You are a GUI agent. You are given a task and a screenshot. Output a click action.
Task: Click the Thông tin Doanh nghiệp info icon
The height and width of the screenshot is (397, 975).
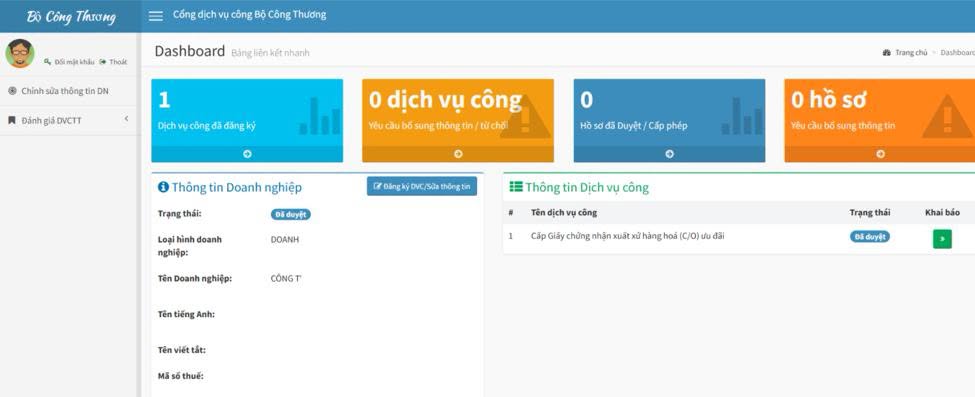click(x=164, y=187)
